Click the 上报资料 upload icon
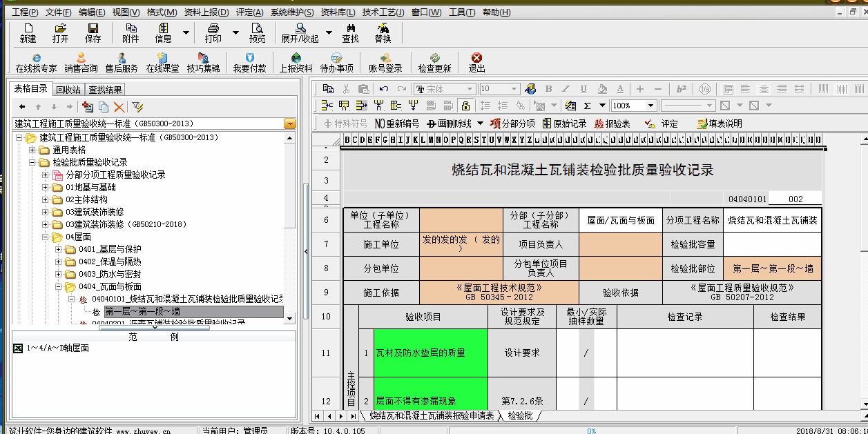This screenshot has height=434, width=868. click(296, 62)
